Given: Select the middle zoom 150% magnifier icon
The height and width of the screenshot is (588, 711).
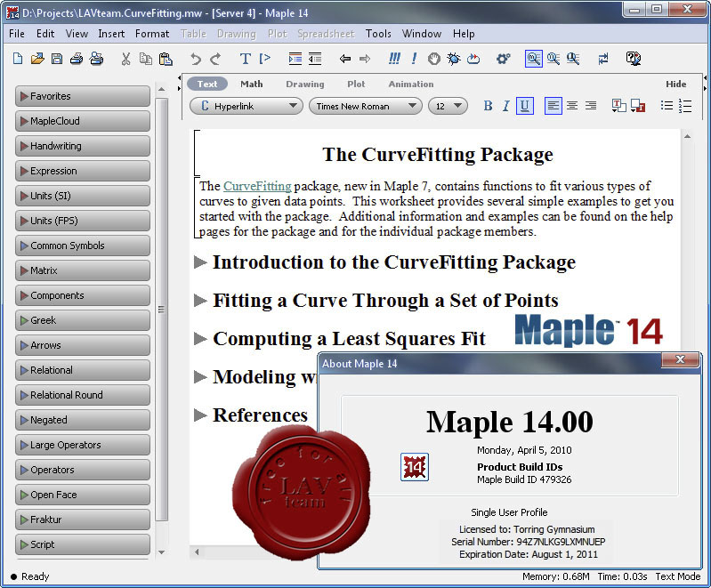Looking at the screenshot, I should tap(553, 59).
